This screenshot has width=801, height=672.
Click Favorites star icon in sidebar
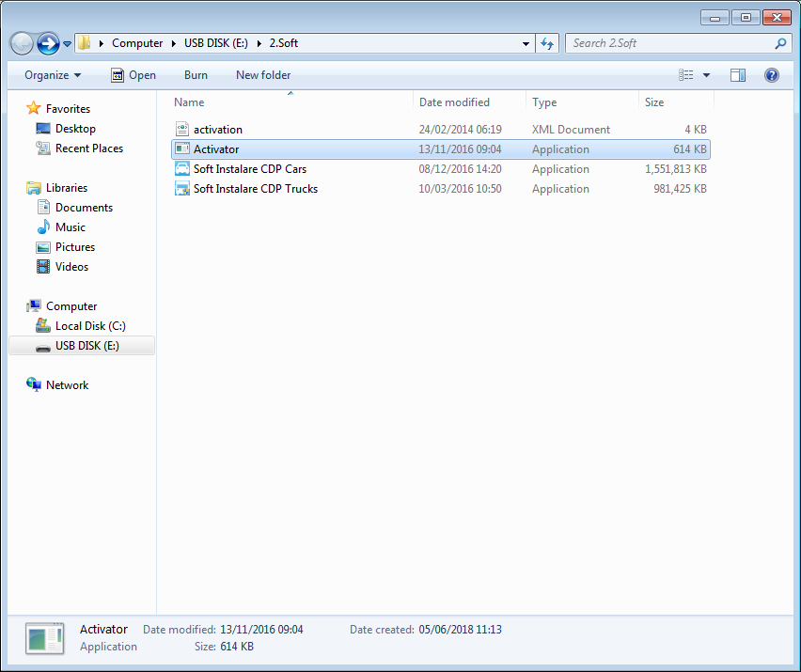click(x=34, y=108)
